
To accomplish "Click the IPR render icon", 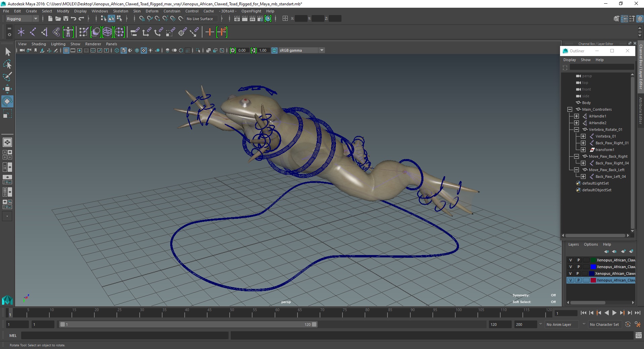I will tap(252, 19).
